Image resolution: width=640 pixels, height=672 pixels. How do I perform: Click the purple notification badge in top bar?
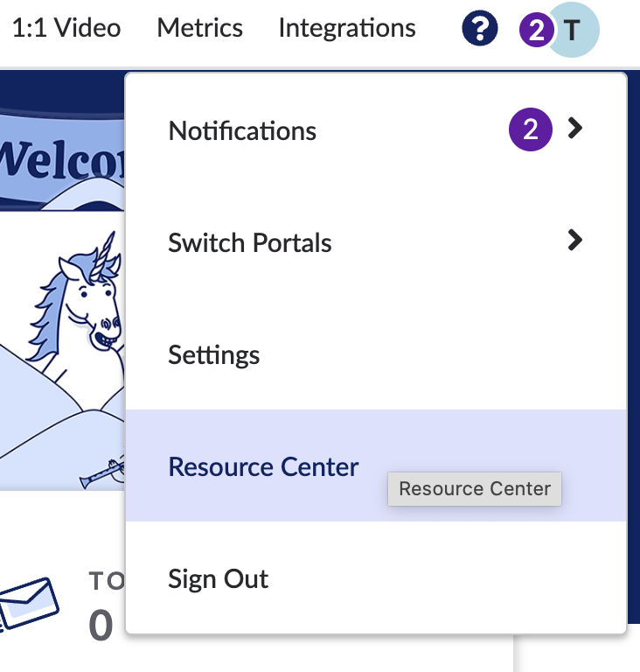click(x=535, y=31)
